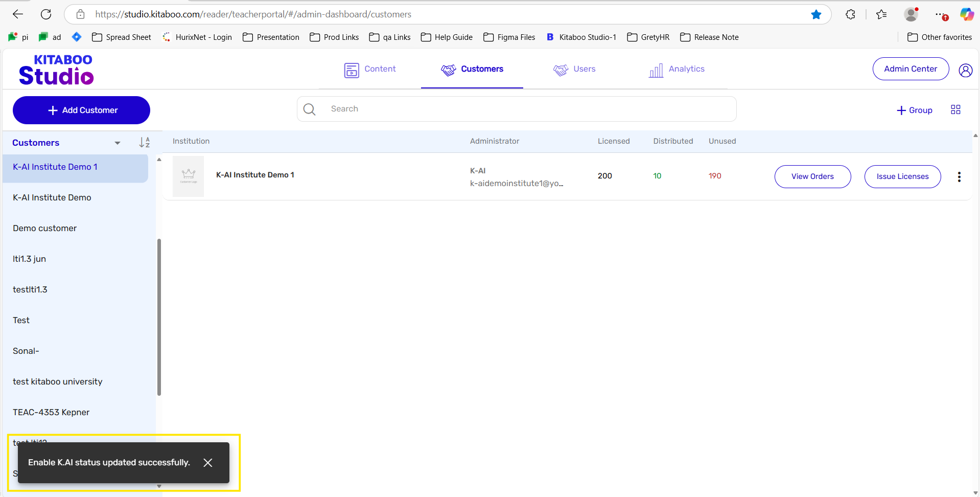Click the browser address bar URL
The width and height of the screenshot is (980, 497).
tap(253, 14)
